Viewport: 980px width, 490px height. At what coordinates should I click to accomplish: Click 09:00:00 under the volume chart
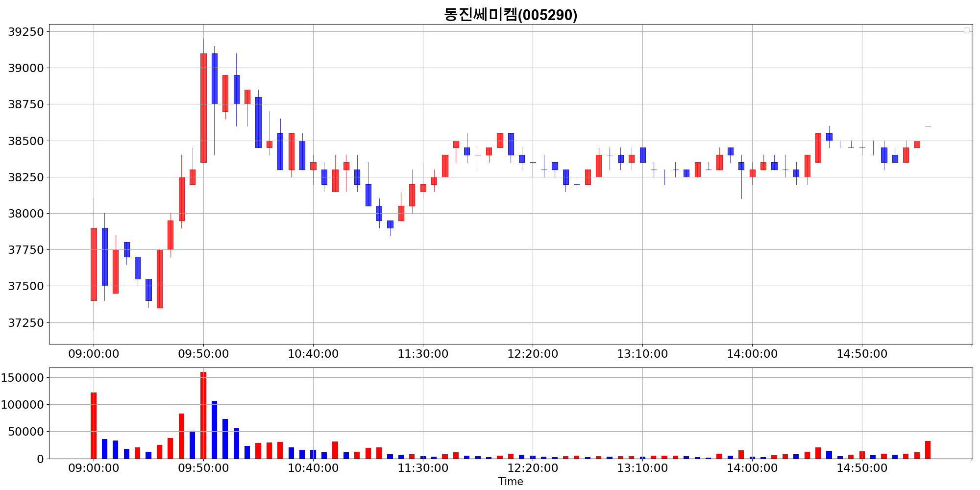pyautogui.click(x=94, y=468)
